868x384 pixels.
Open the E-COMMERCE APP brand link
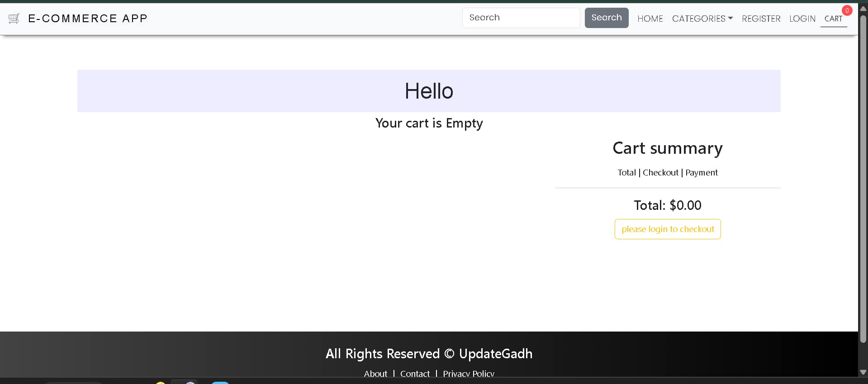[88, 19]
